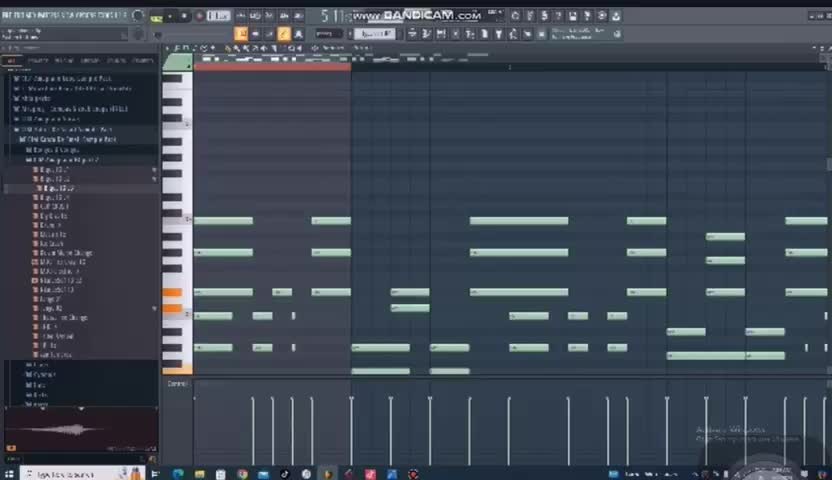
Task: Click the song time position display
Action: [335, 16]
